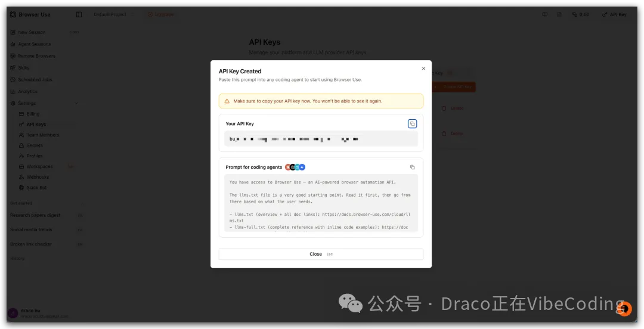The height and width of the screenshot is (329, 644).
Task: Toggle the sidebar panel icon in the header
Action: 79,14
